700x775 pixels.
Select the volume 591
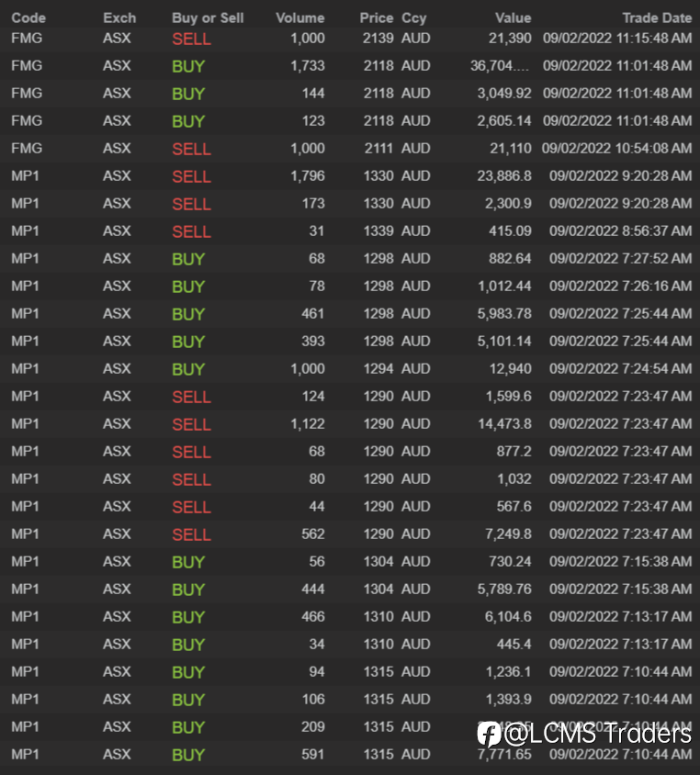tap(313, 755)
